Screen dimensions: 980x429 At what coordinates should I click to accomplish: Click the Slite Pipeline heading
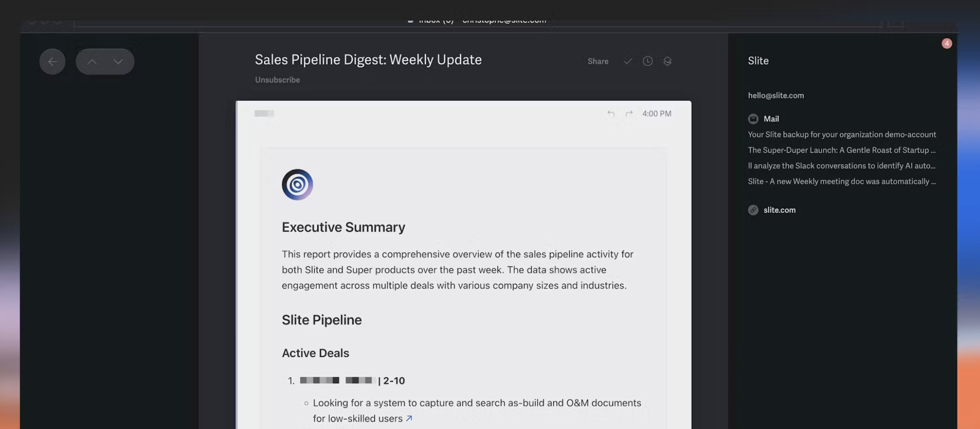tap(322, 320)
